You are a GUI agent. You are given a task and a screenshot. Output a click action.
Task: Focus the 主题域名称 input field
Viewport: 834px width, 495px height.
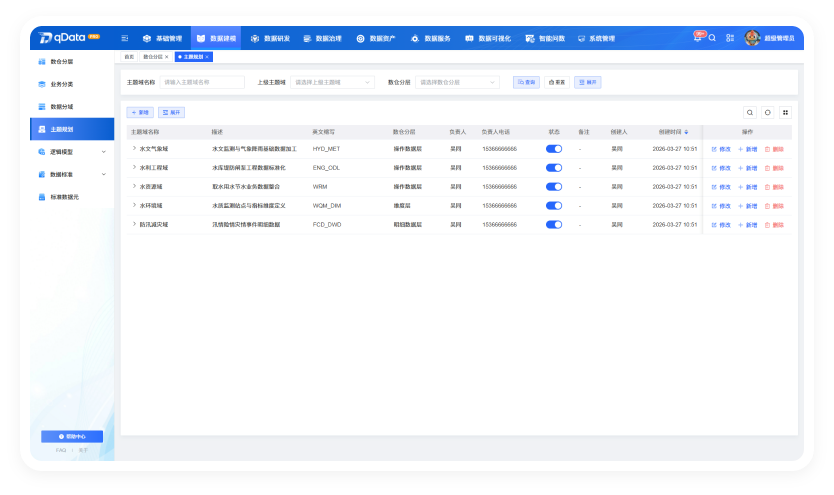202,82
